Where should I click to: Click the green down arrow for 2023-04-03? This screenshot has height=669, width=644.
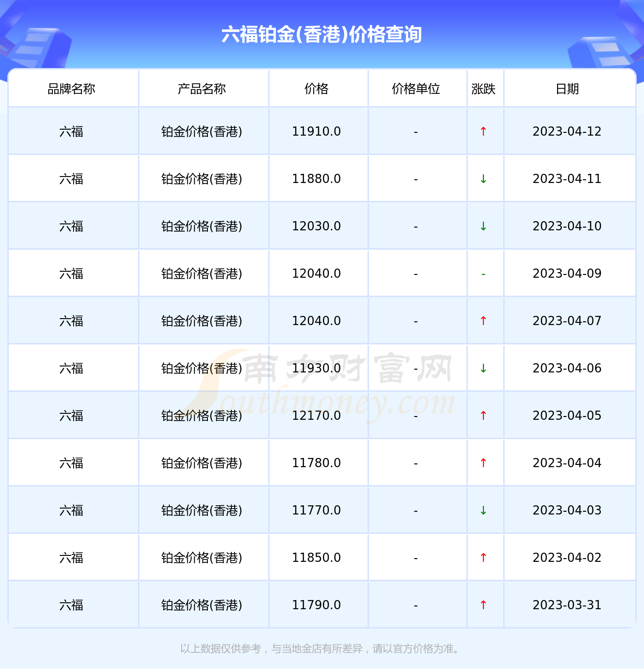point(483,510)
